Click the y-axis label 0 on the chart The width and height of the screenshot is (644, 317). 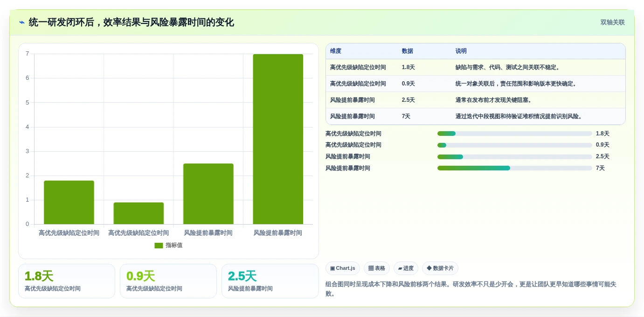[28, 224]
